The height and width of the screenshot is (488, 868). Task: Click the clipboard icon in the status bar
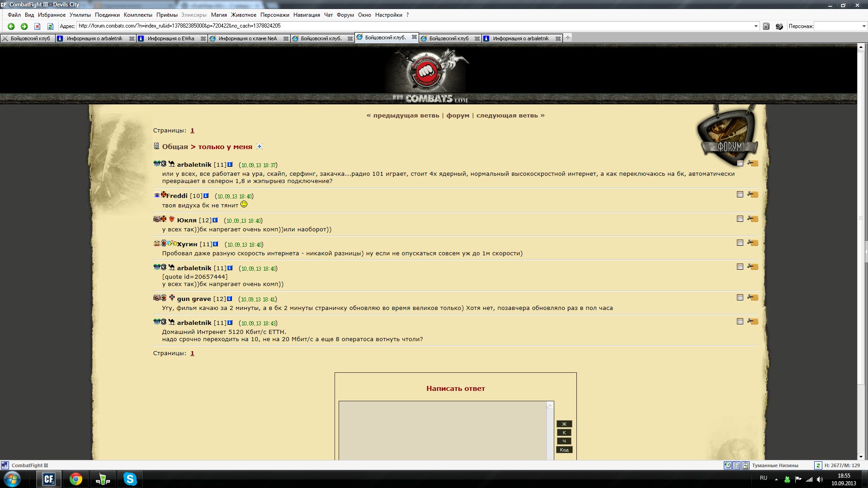click(x=745, y=465)
